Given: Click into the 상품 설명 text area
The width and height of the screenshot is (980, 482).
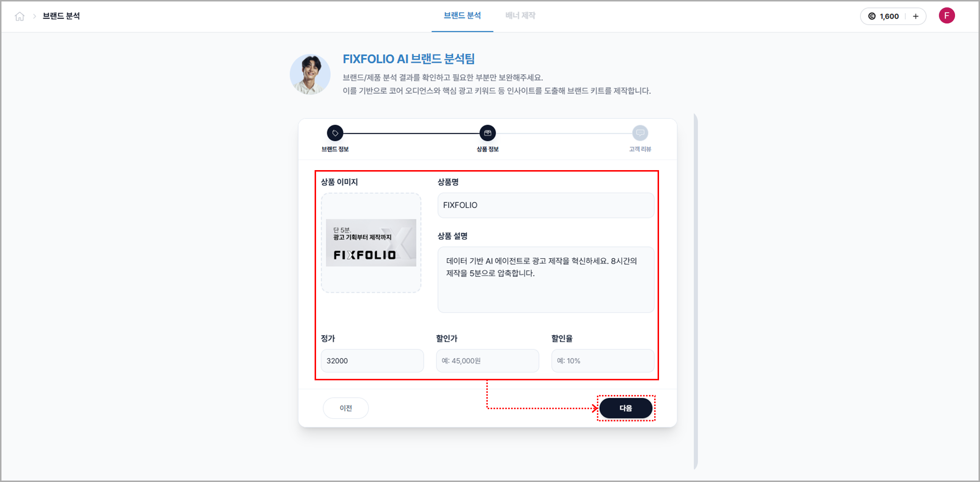Looking at the screenshot, I should tap(546, 280).
